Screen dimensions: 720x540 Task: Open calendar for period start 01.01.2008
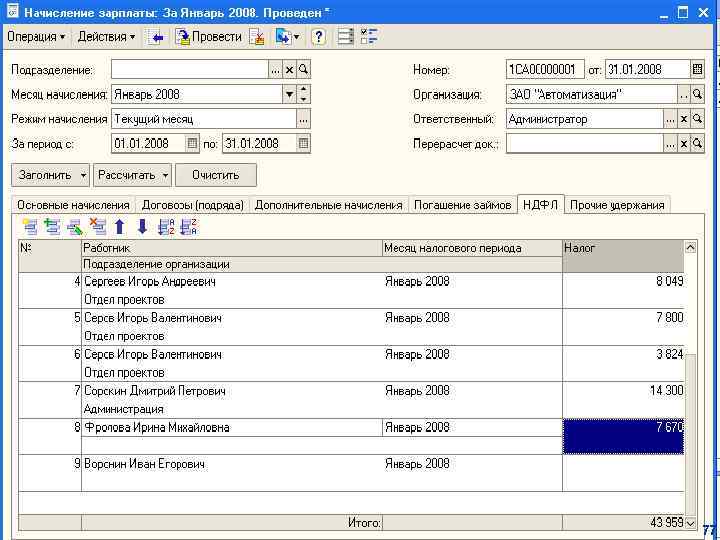192,144
